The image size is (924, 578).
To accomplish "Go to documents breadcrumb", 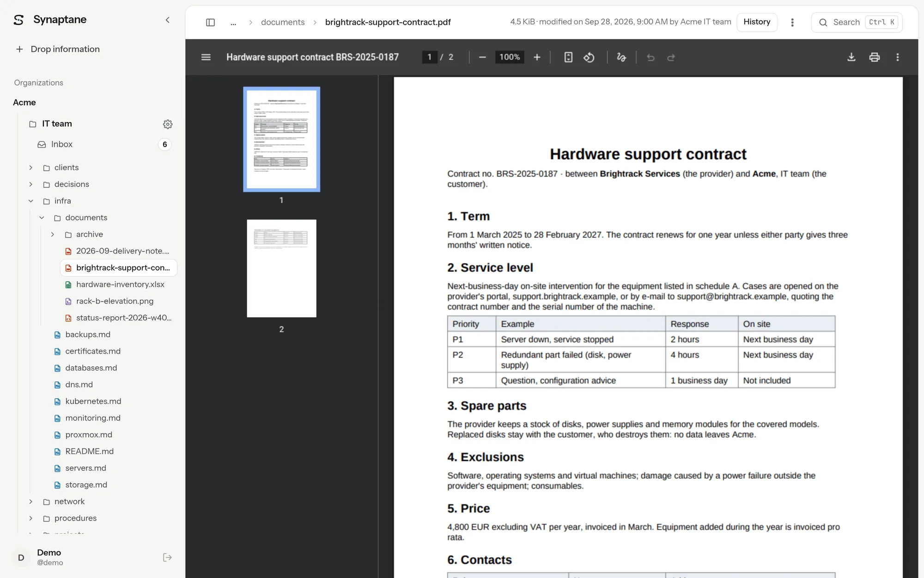I will (283, 22).
